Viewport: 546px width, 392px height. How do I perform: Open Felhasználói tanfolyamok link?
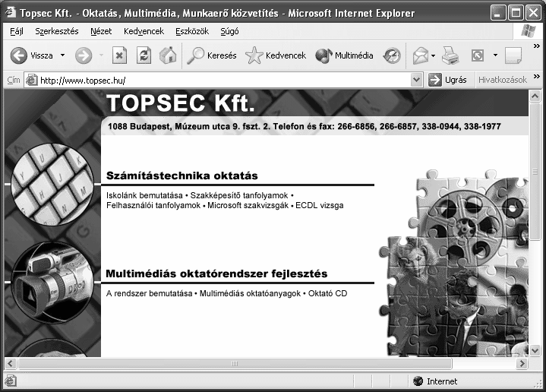(x=153, y=206)
